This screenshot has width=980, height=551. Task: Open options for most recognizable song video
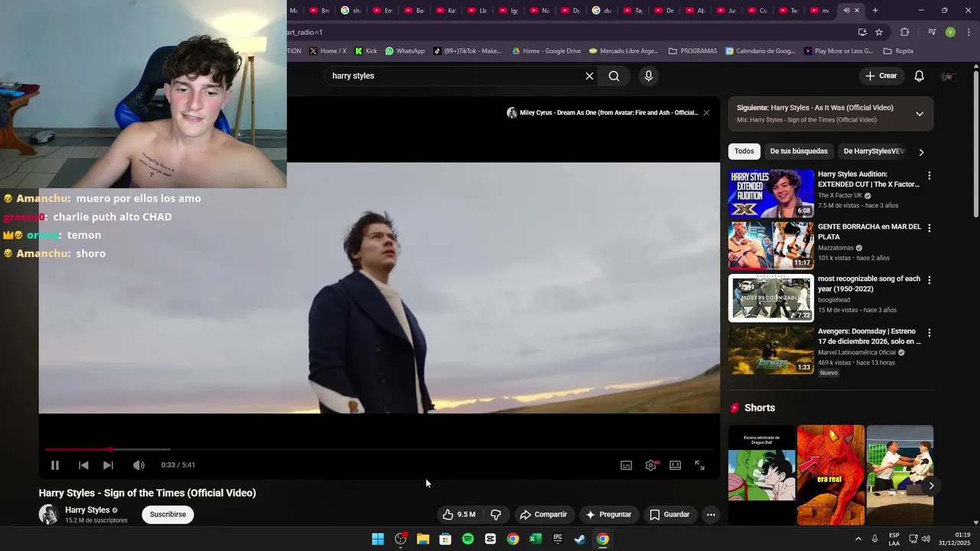click(929, 280)
